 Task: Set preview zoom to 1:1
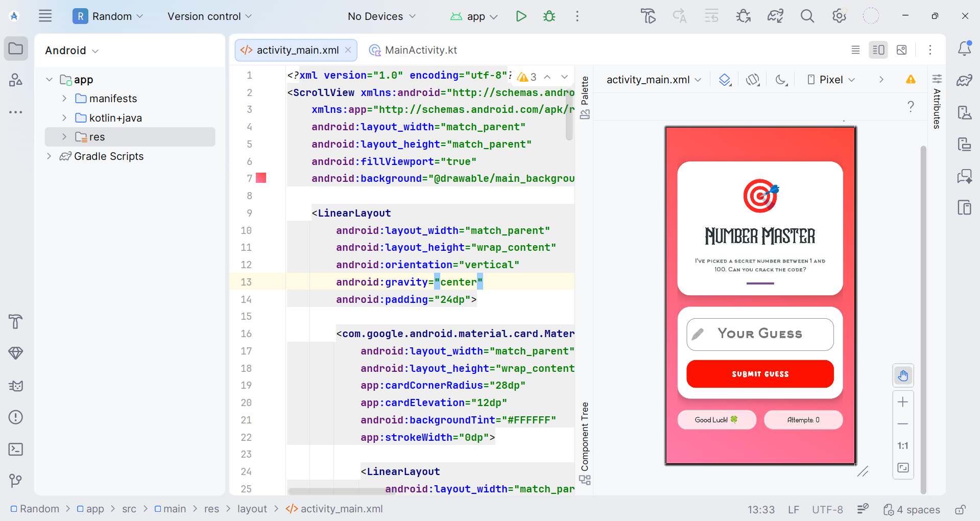pos(903,446)
